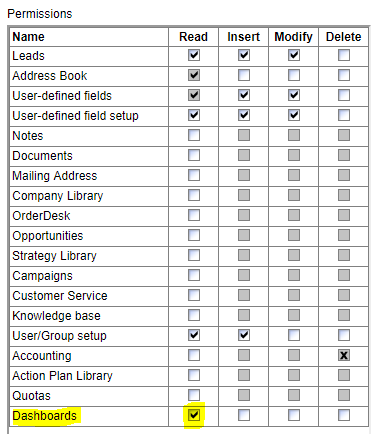Check Insert permission for Address Book
The width and height of the screenshot is (378, 434).
pos(244,75)
